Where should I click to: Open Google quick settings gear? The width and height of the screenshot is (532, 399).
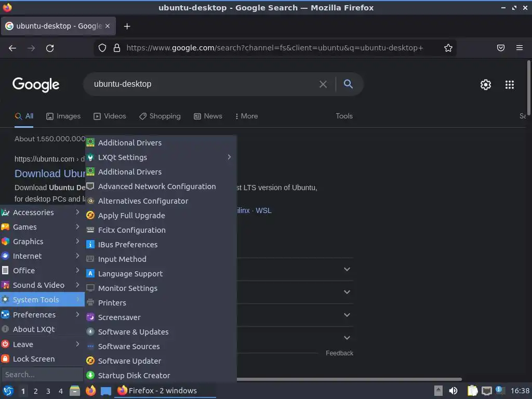tap(486, 85)
